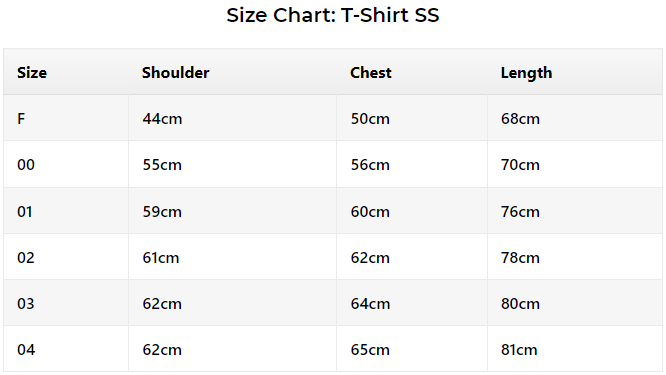The height and width of the screenshot is (375, 666).
Task: Click the size 02 row label
Action: 25,258
